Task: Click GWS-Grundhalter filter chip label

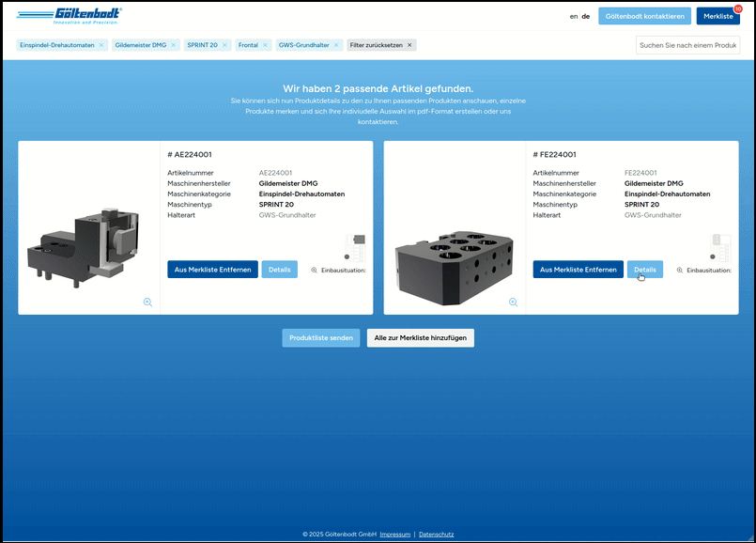Action: [303, 45]
